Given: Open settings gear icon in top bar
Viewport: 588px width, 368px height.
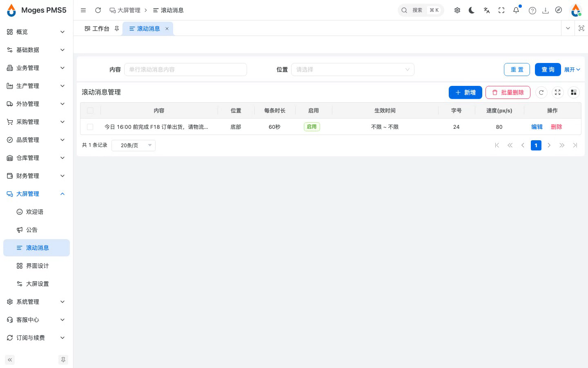Looking at the screenshot, I should [x=457, y=10].
